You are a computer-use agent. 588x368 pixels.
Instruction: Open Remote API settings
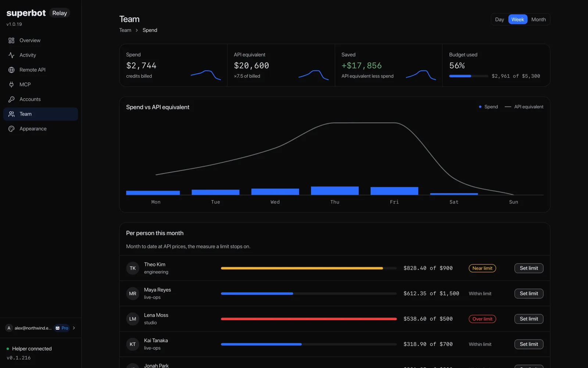(40, 70)
